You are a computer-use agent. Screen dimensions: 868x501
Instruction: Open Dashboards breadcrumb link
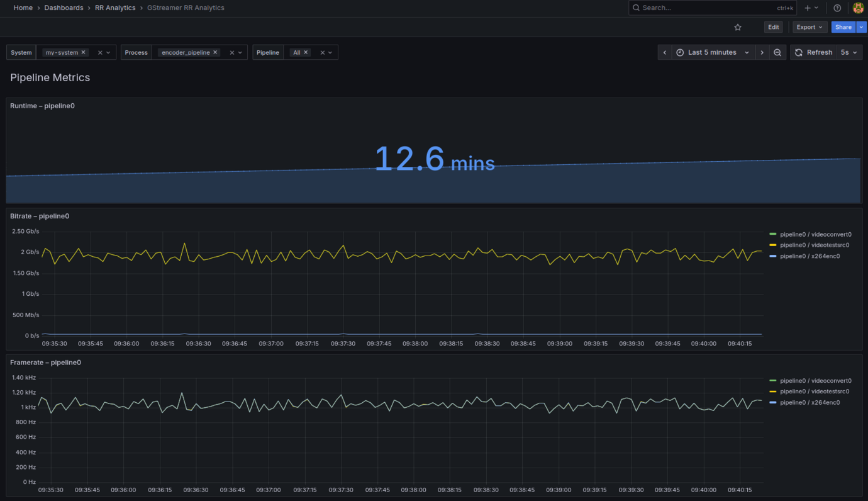point(64,8)
